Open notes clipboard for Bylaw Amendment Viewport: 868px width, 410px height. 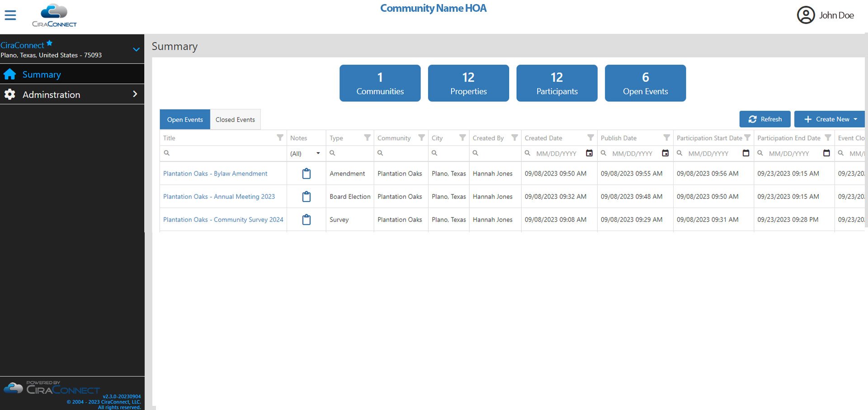[306, 174]
